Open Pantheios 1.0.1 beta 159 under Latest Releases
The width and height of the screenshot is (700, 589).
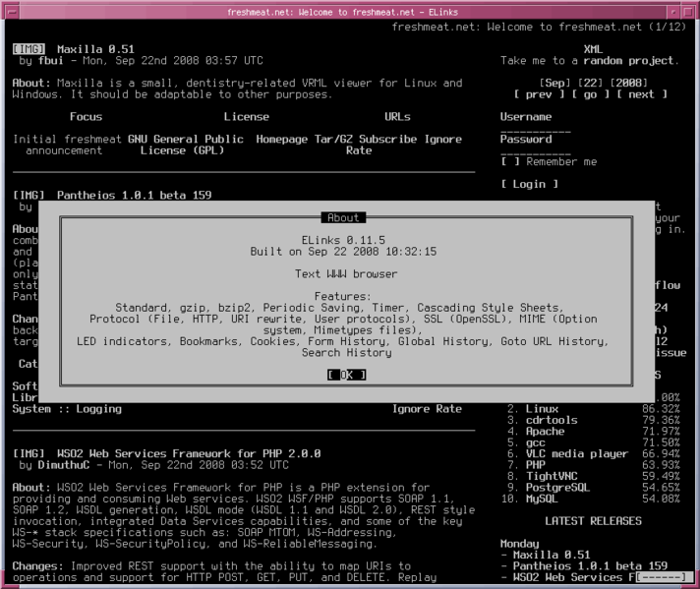pos(590,565)
